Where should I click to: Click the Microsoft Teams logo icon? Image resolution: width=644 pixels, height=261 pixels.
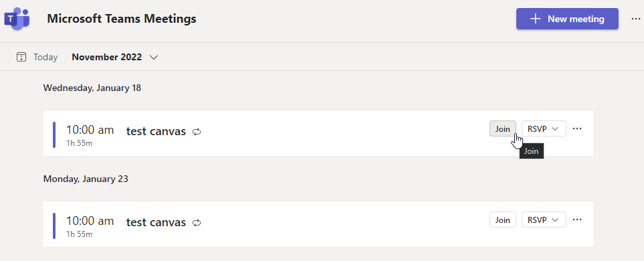17,19
